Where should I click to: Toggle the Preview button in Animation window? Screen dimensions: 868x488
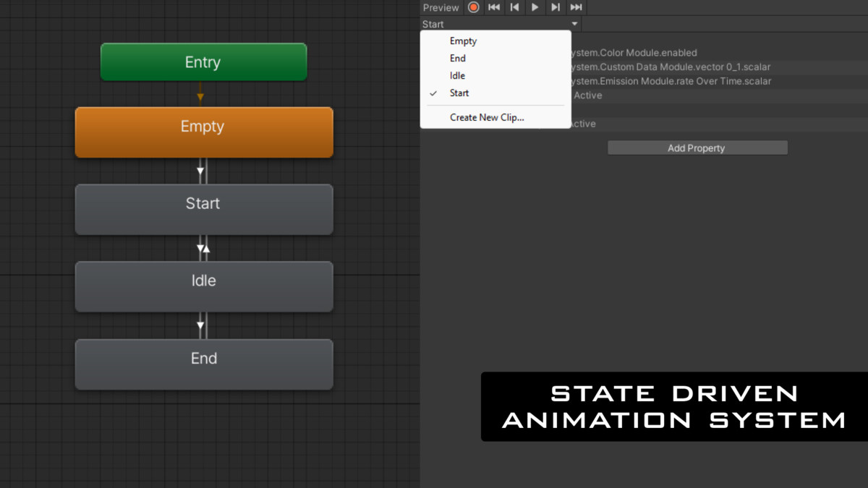click(441, 7)
